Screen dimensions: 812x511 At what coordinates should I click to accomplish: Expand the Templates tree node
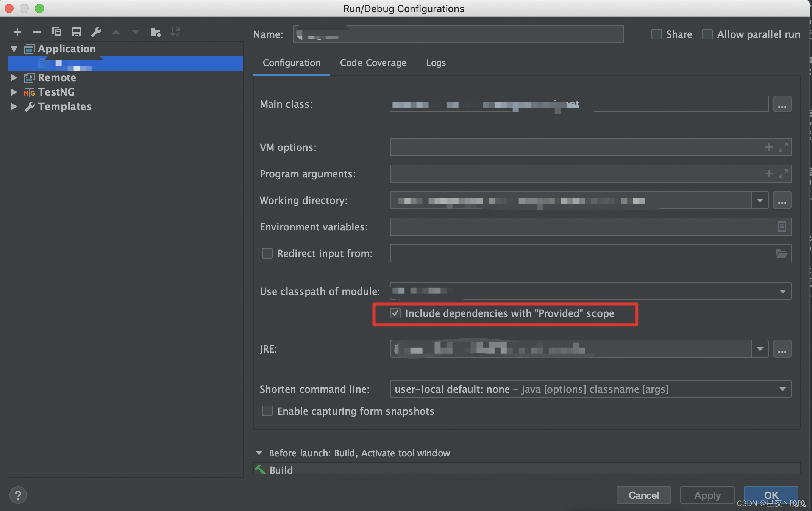(x=14, y=107)
